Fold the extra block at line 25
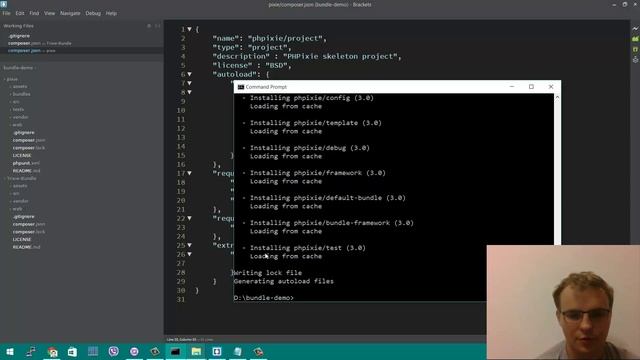This screenshot has width=640, height=360. (189, 245)
